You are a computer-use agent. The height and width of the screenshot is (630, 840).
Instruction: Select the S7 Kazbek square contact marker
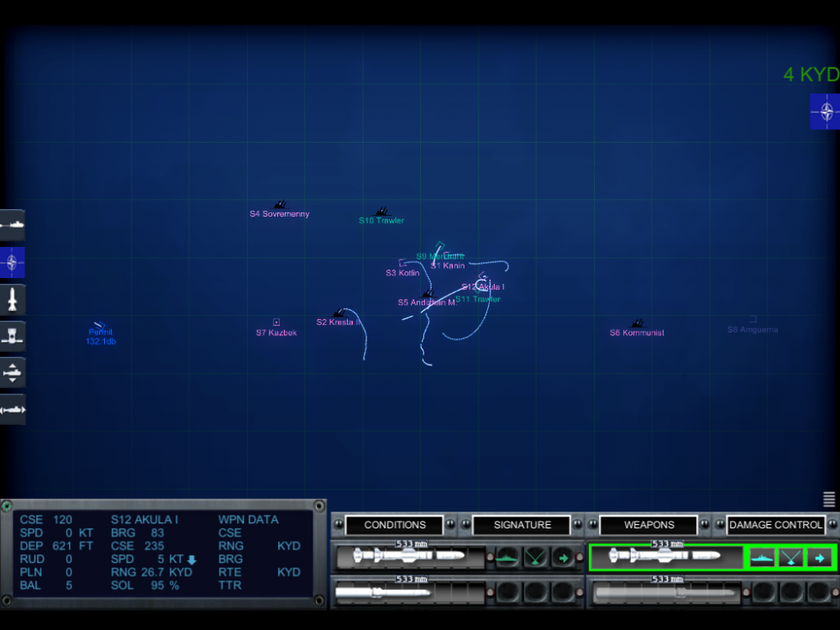[276, 323]
